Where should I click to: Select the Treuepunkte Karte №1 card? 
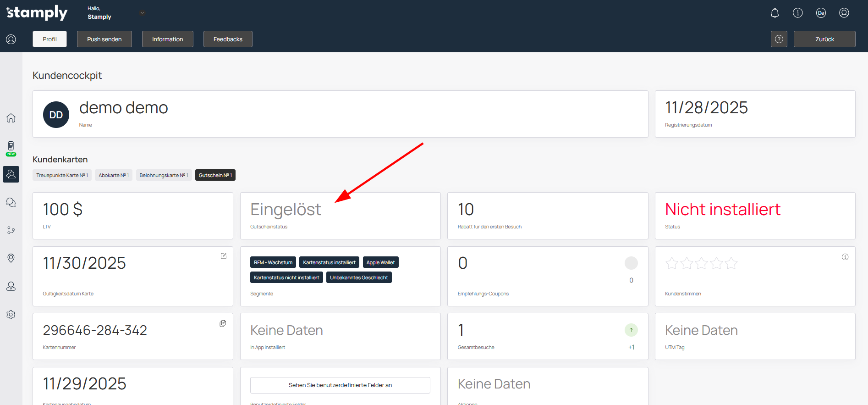tap(62, 175)
